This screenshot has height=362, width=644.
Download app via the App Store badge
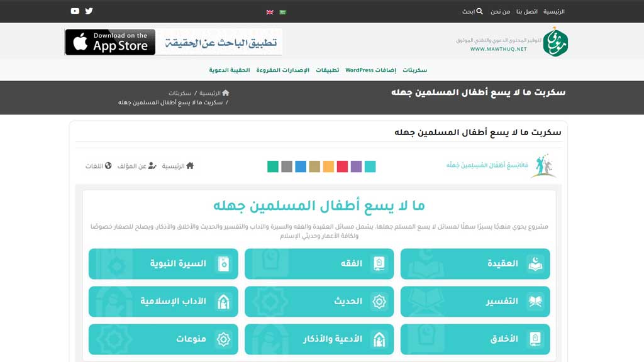point(110,41)
